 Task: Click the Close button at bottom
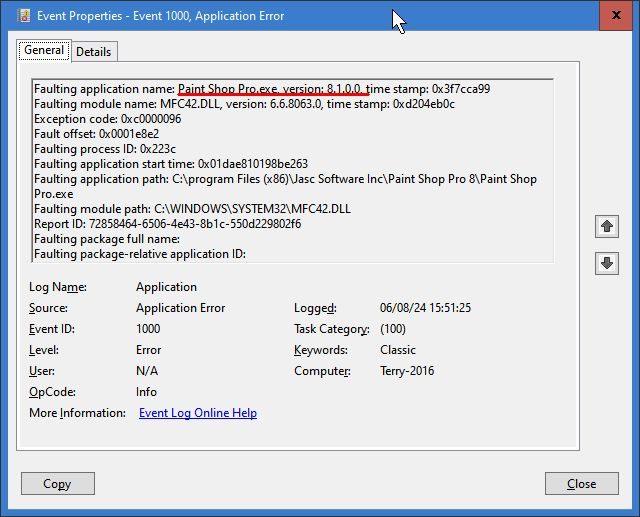point(582,484)
